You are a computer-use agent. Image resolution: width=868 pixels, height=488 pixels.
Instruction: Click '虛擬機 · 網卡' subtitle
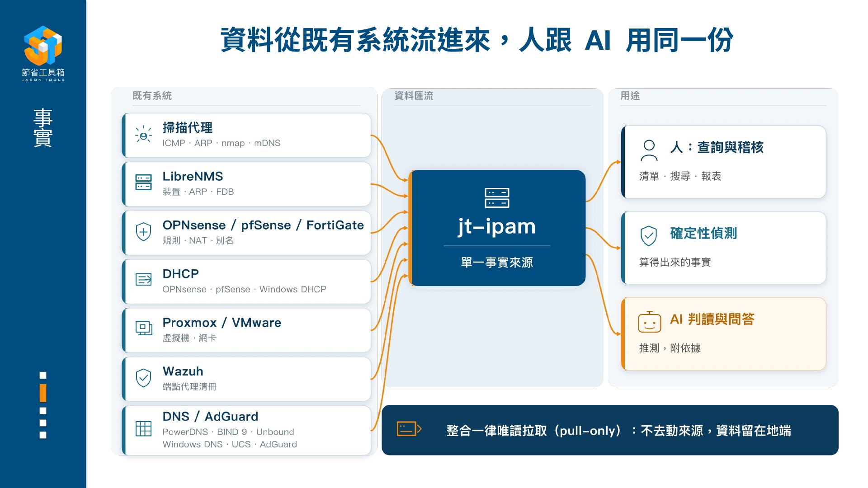pyautogui.click(x=189, y=338)
